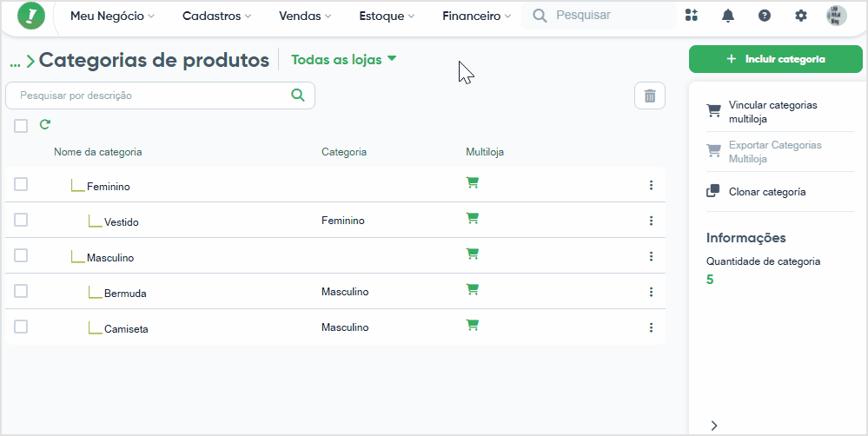Click the category quantity value 5
This screenshot has height=436, width=868.
coord(710,280)
